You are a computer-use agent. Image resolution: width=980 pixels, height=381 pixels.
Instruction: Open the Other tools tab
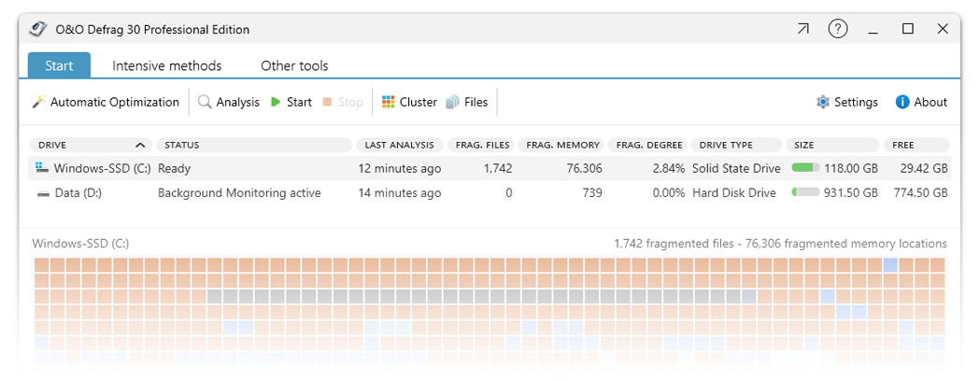coord(294,65)
